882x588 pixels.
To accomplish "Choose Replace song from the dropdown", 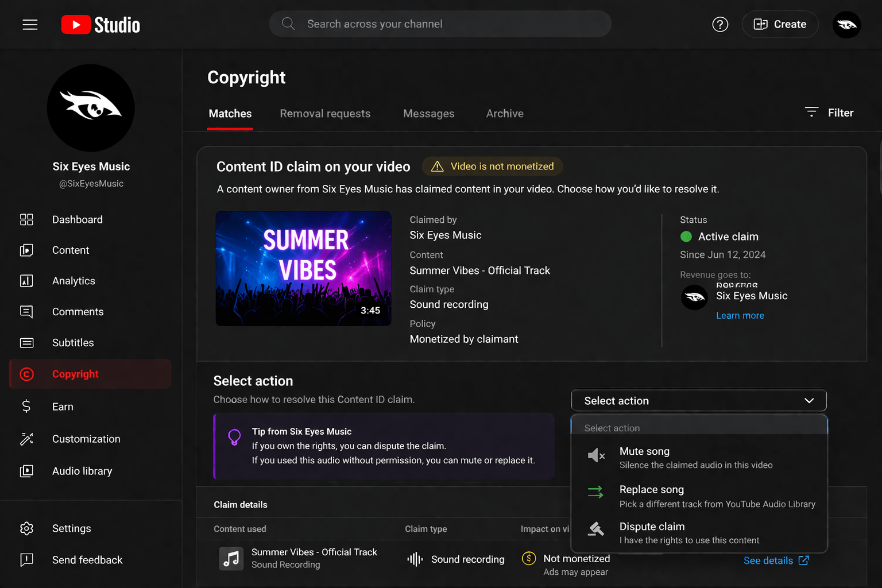I will (x=699, y=496).
